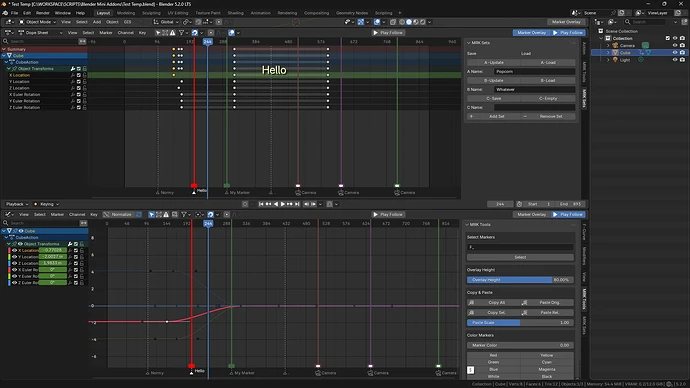Click the wrench icon on Object Transforms

(73, 69)
